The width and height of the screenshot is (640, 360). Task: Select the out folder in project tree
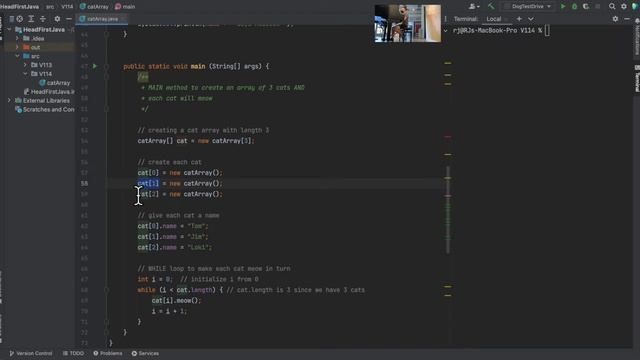(31, 47)
